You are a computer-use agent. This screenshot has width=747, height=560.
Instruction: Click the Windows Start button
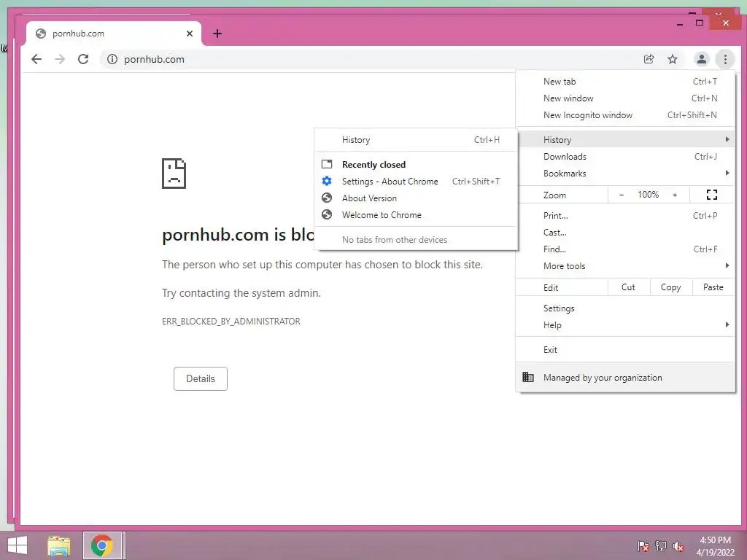[18, 545]
